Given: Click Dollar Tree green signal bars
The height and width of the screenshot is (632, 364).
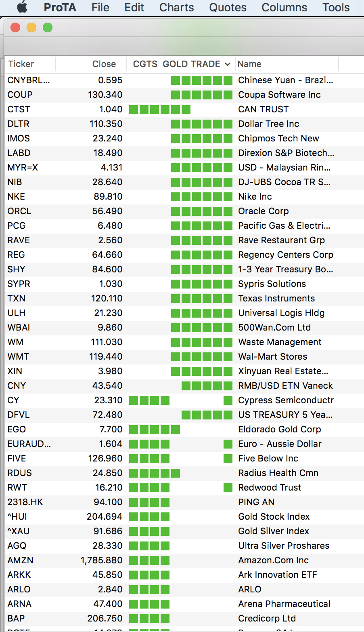Looking at the screenshot, I should click(x=202, y=124).
